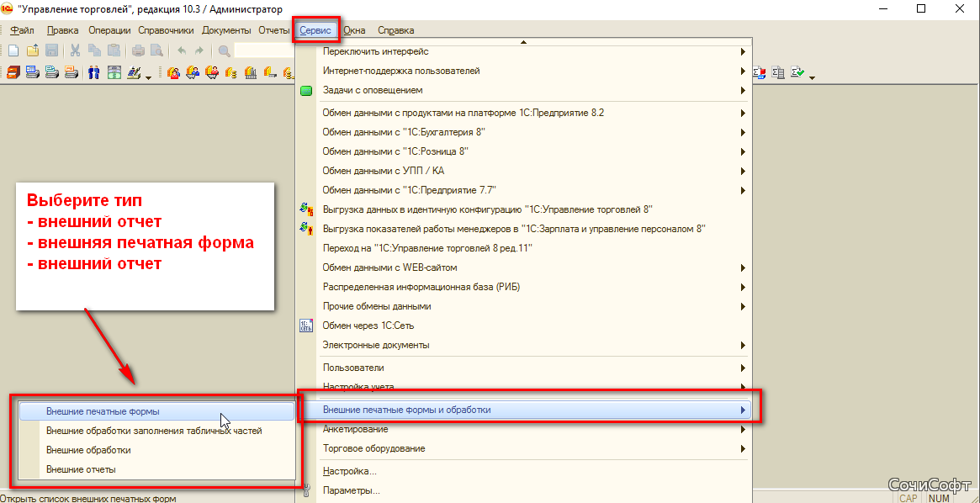Click the blue table printer icon
Viewport: 980px width, 503px height.
[x=33, y=72]
